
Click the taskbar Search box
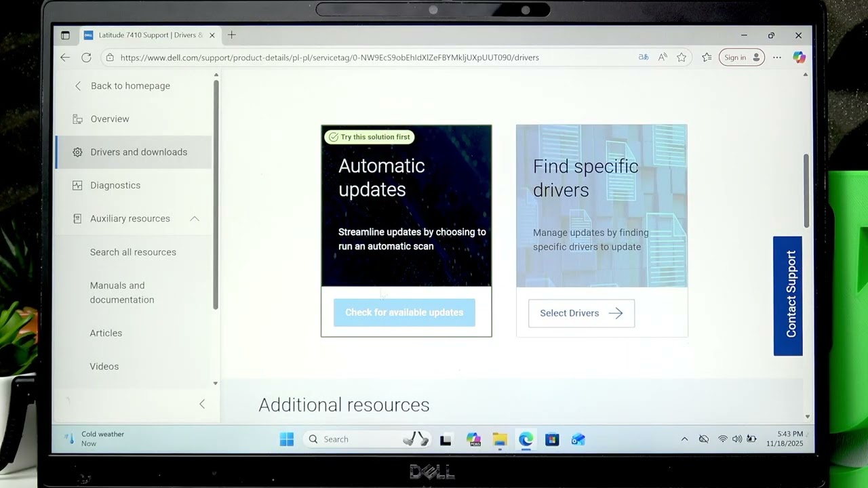(x=368, y=439)
